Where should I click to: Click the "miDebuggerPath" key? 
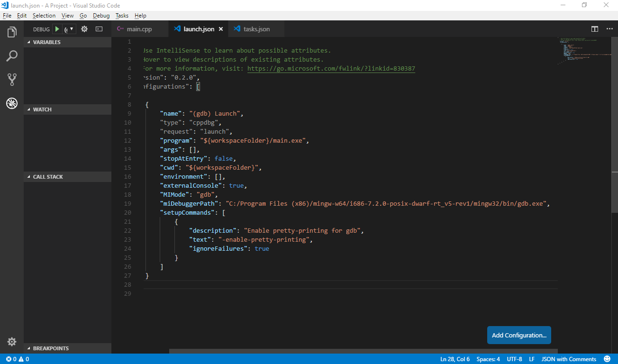pyautogui.click(x=189, y=203)
